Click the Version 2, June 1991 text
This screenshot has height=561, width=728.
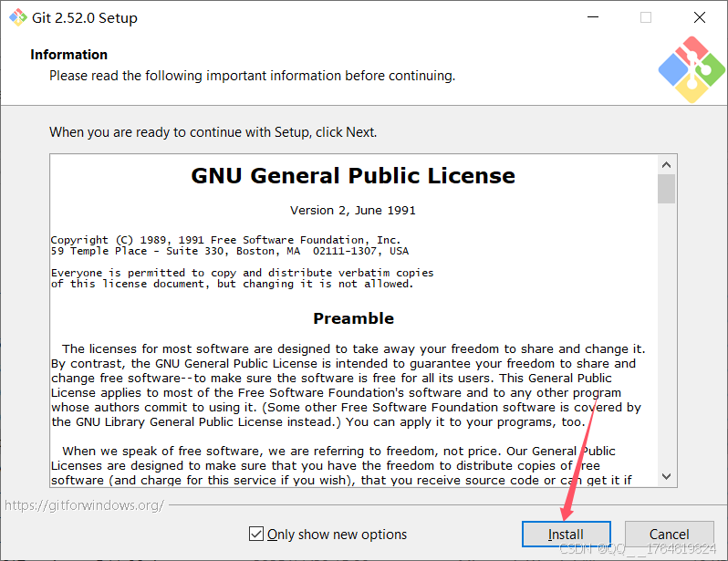353,211
